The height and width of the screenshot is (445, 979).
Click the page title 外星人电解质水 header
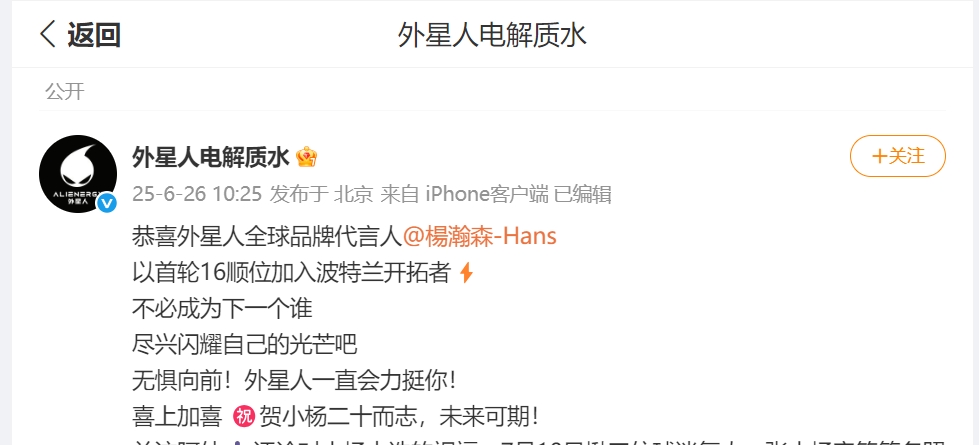492,35
